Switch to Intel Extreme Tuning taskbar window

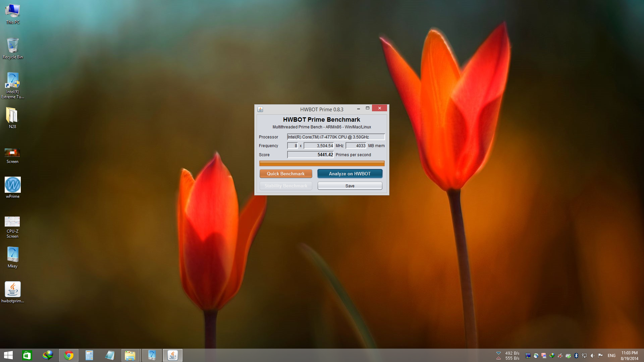pyautogui.click(x=152, y=355)
